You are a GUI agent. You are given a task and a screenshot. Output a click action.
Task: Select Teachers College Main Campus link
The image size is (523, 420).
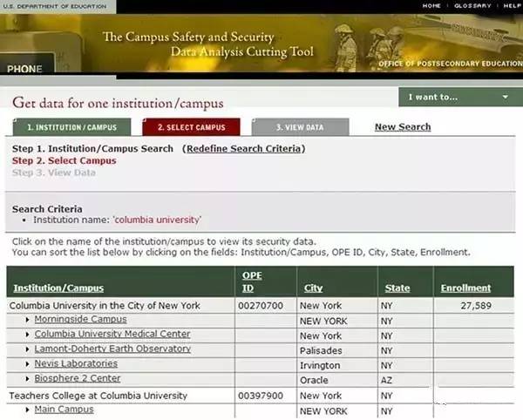[x=63, y=410]
